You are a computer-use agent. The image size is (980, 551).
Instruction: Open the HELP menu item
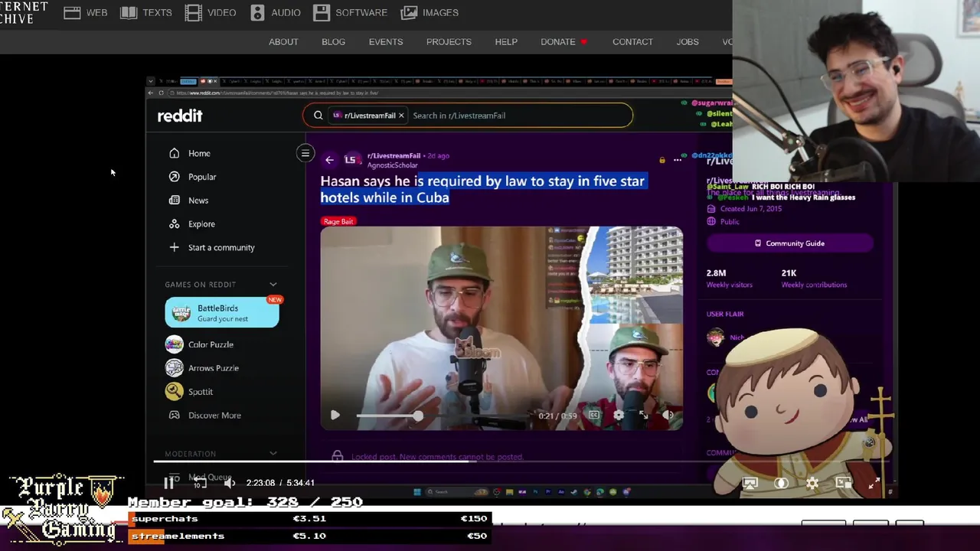point(506,41)
